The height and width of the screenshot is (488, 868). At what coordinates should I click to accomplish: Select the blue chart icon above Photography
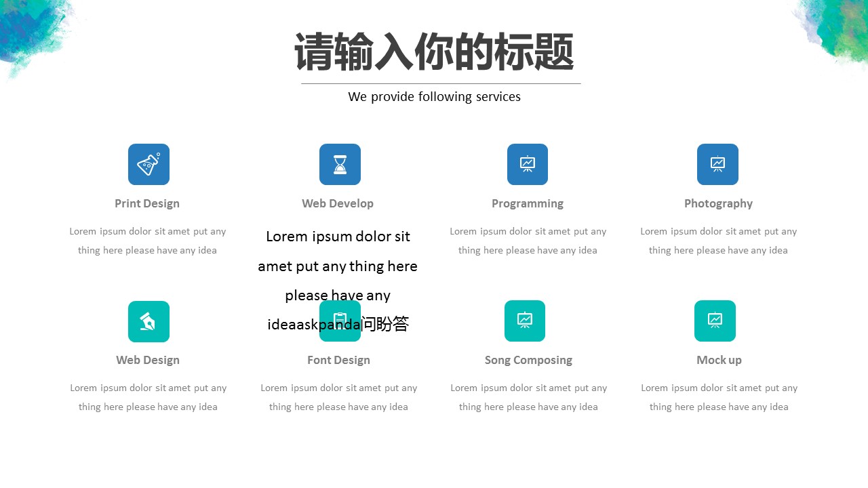point(717,164)
